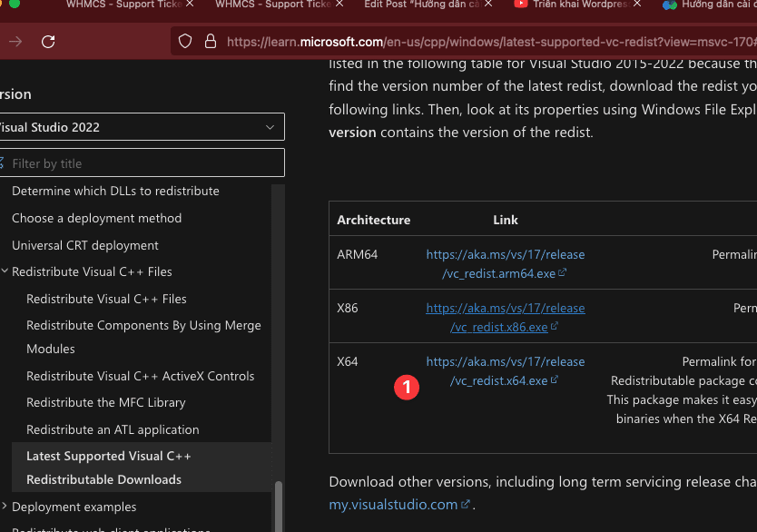757x532 pixels.
Task: Click the browser address bar URL
Action: (472, 42)
